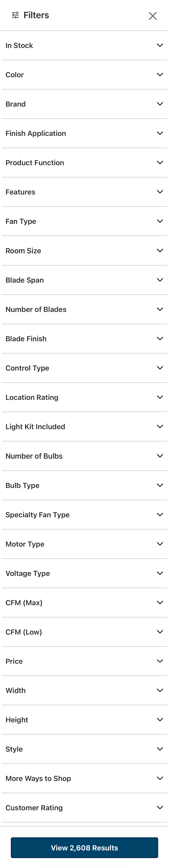Open the Brand filter
Screen dimensions: 169x868
pos(84,104)
